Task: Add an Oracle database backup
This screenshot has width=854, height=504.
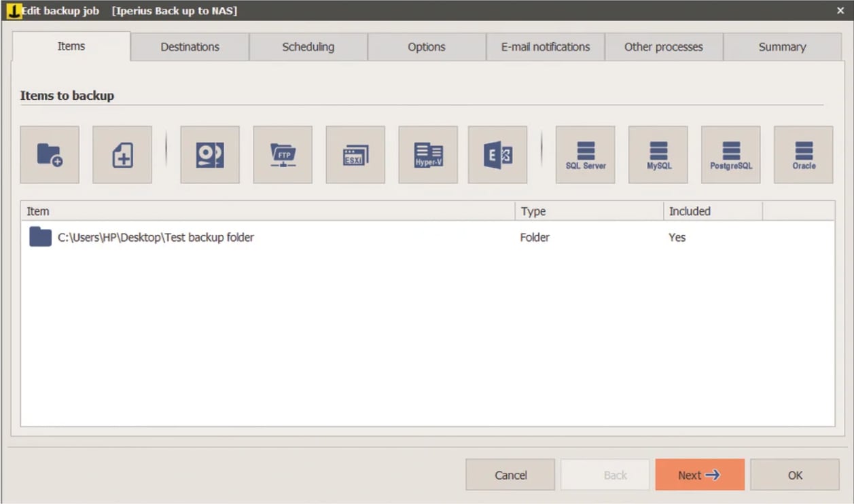Action: coord(804,154)
